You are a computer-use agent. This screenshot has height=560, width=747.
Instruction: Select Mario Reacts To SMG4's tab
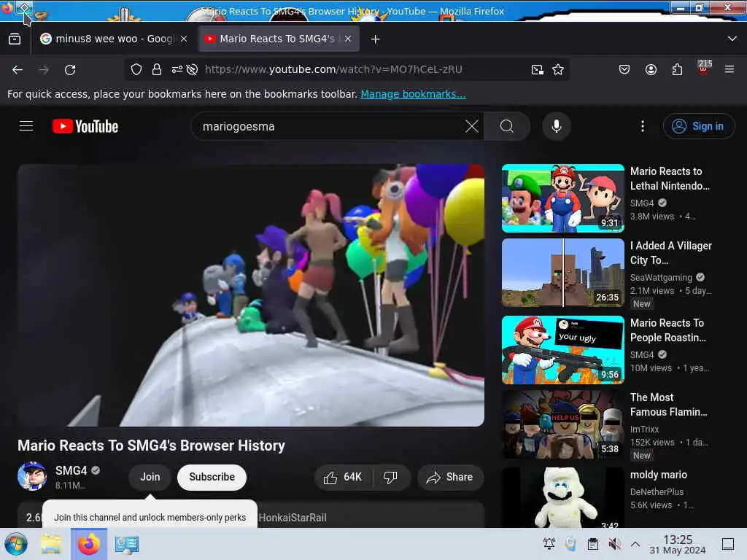click(x=279, y=39)
